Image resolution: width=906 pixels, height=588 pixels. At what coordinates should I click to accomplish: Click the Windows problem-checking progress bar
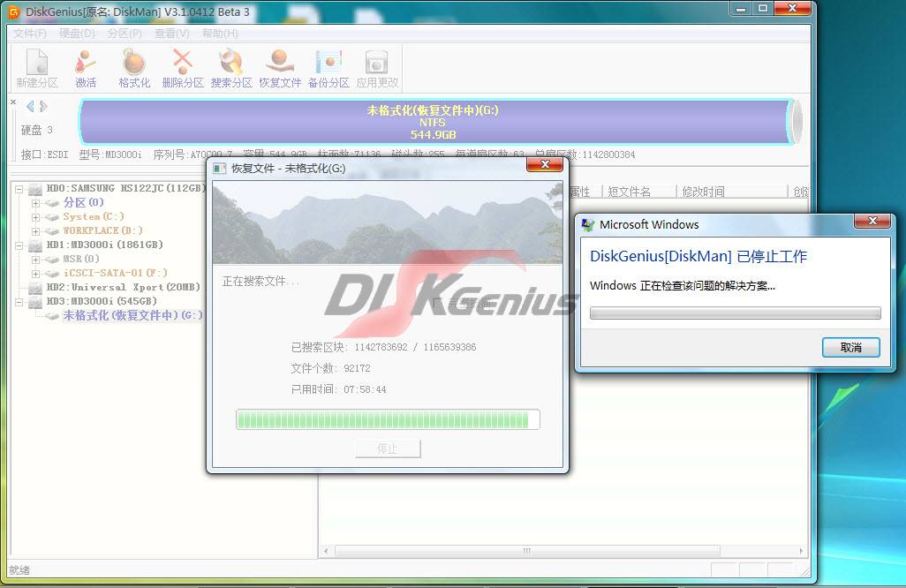pos(735,313)
